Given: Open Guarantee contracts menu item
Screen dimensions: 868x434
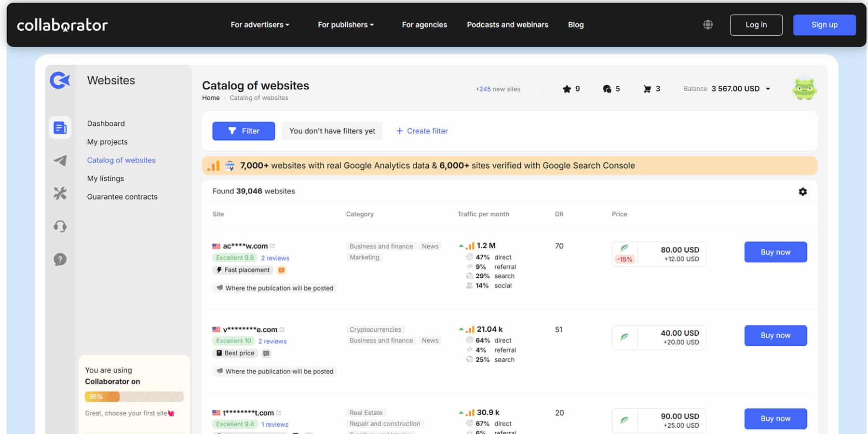Looking at the screenshot, I should [x=122, y=197].
